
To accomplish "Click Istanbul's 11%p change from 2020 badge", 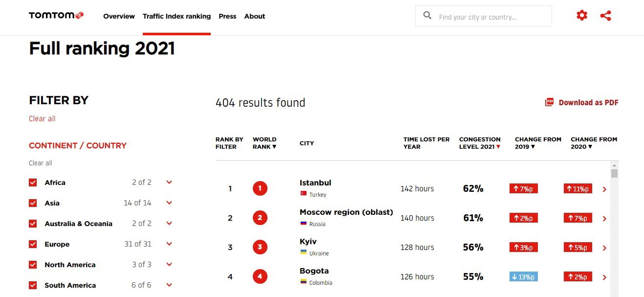I will tap(578, 188).
